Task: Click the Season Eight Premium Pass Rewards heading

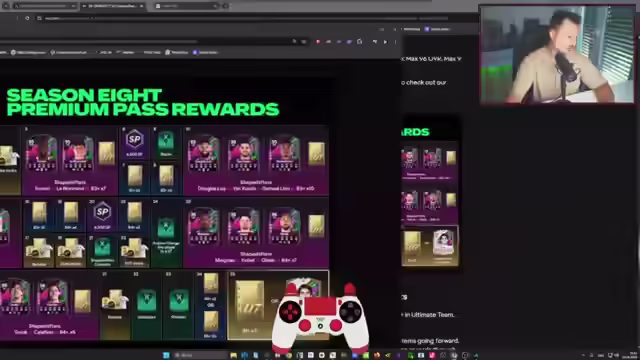Action: click(142, 102)
